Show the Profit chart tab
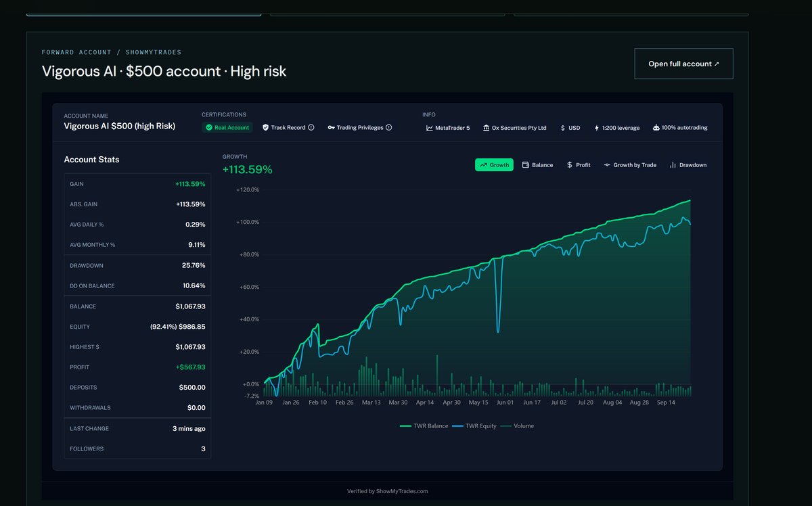This screenshot has height=506, width=812. pyautogui.click(x=579, y=165)
